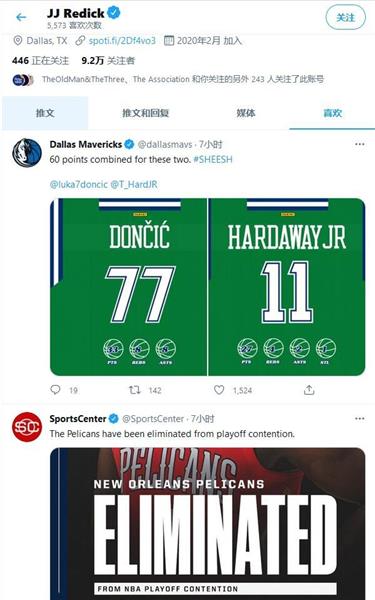
Task: Open Dallas Mavericks profile avatar
Action: [x=26, y=153]
